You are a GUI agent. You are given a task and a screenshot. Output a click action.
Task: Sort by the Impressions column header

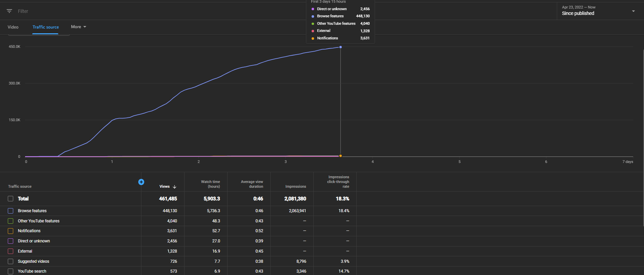[295, 186]
